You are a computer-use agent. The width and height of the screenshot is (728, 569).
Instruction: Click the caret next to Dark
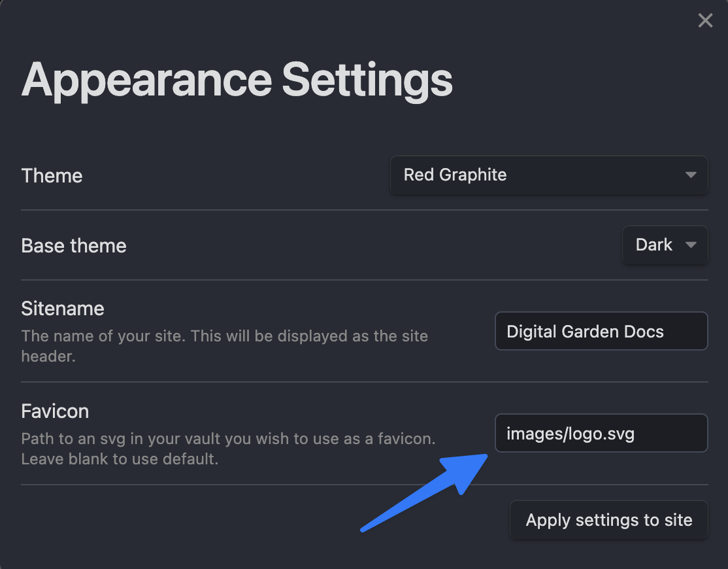point(691,245)
